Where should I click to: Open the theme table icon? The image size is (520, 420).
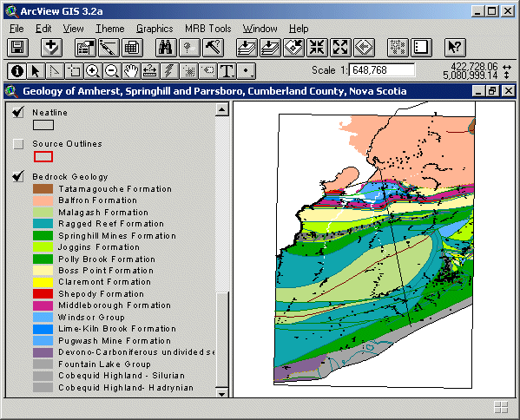pos(132,48)
